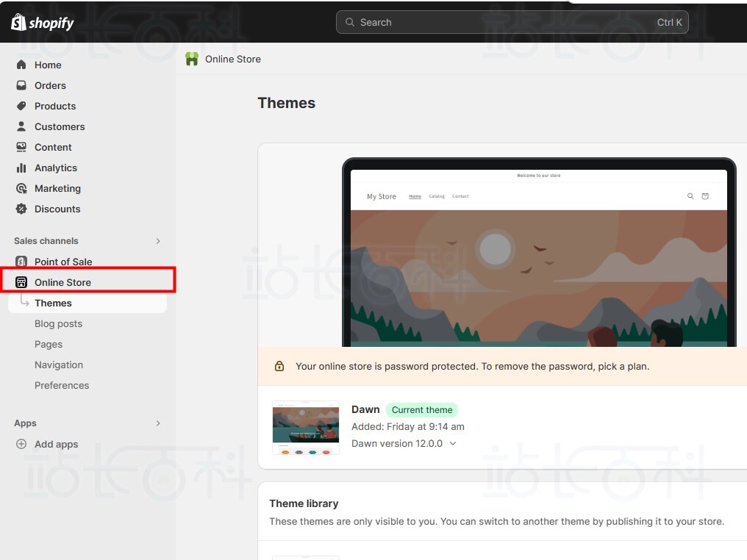
Task: Select Customers in sidebar
Action: [x=60, y=126]
